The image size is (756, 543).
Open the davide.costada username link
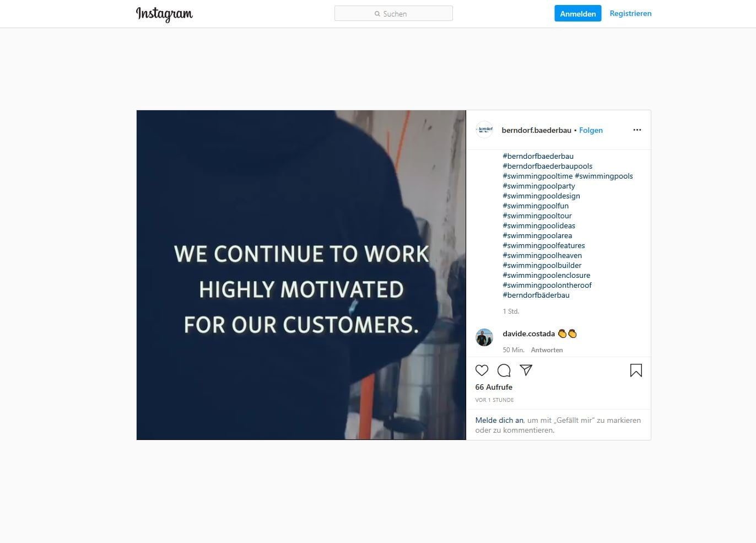pyautogui.click(x=528, y=334)
